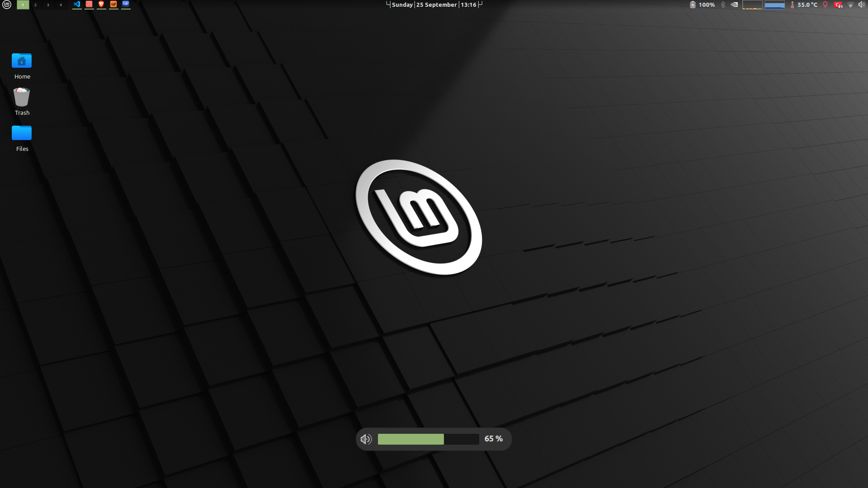
Task: Open the terminal app in panel
Action: (x=89, y=5)
